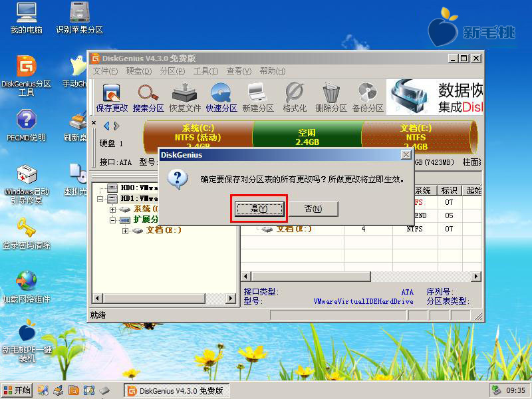The image size is (532, 399).
Task: Click the DiskGenius V4.3.0 taskbar button
Action: click(x=176, y=390)
